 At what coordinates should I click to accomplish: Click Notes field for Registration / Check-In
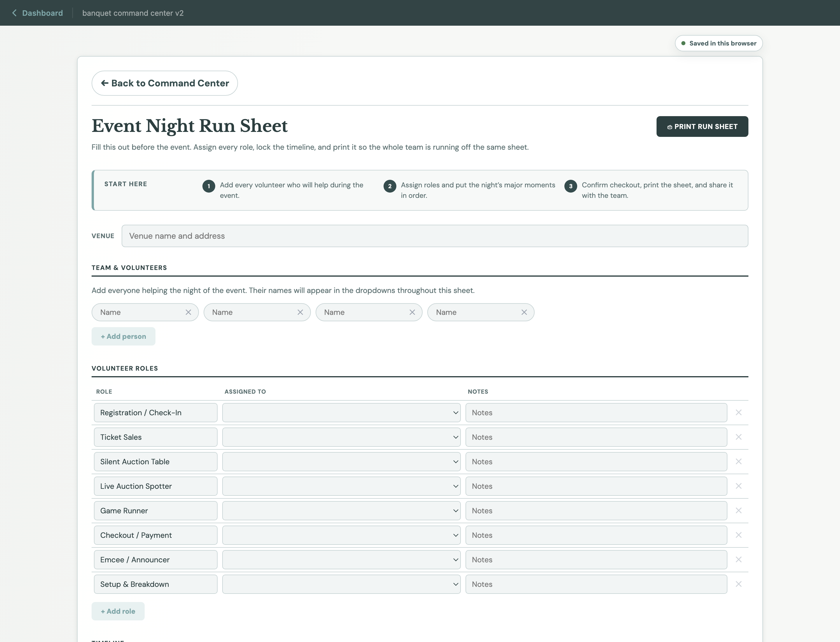596,413
